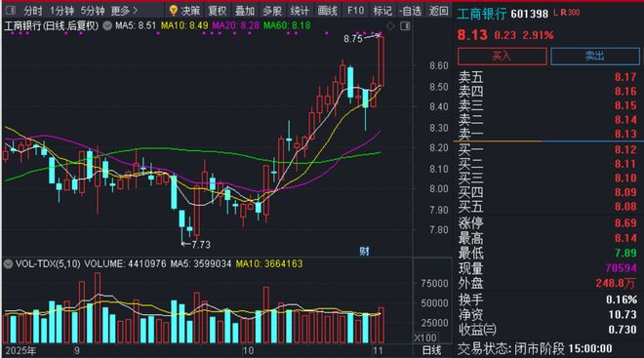Open the blue 财 financial event marker

[364, 251]
